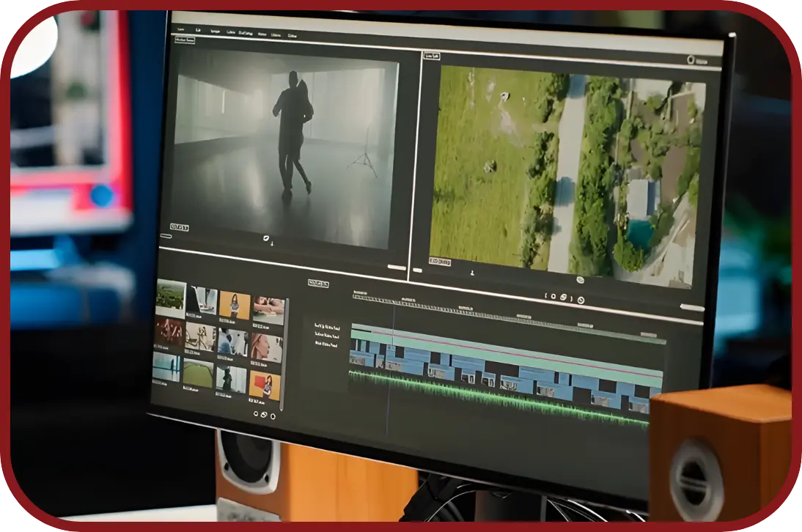Click the leftmost icon under the media thumbnails

[x=257, y=413]
